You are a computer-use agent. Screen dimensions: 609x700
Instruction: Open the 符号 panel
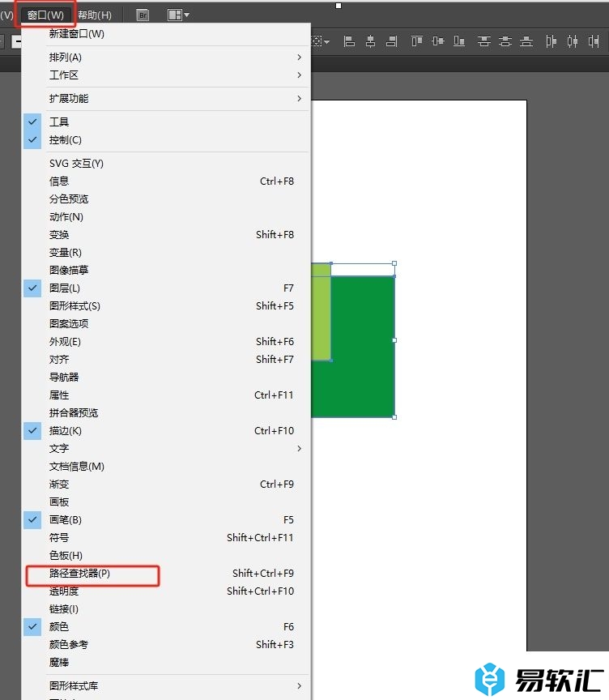click(x=166, y=537)
